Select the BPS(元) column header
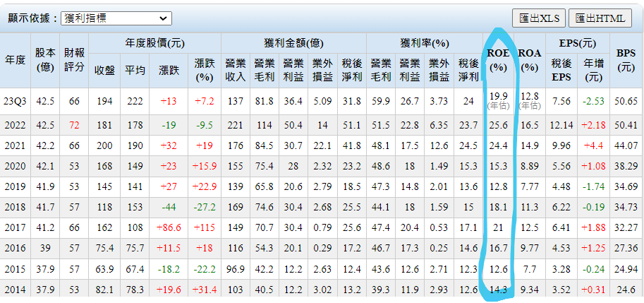This screenshot has height=303, width=644. pos(626,59)
